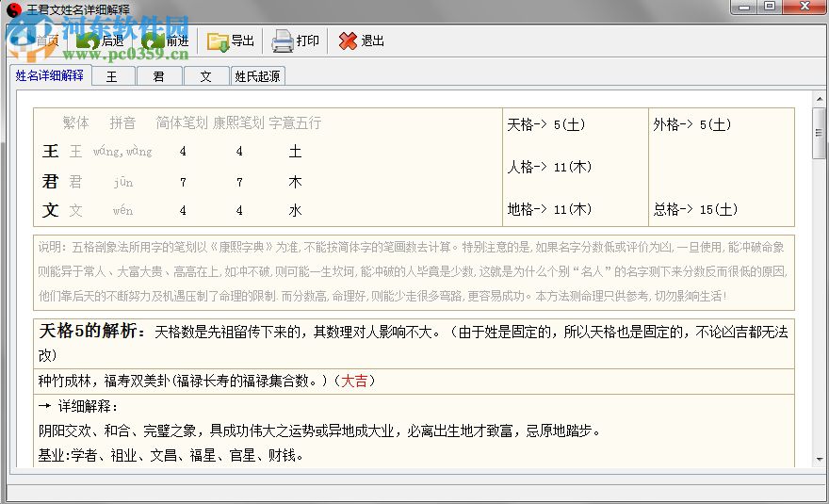Click the 退出 label
829x504 pixels.
[372, 41]
